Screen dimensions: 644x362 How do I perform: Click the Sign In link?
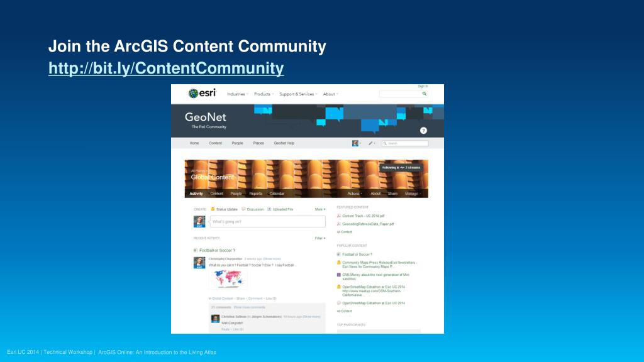(423, 86)
